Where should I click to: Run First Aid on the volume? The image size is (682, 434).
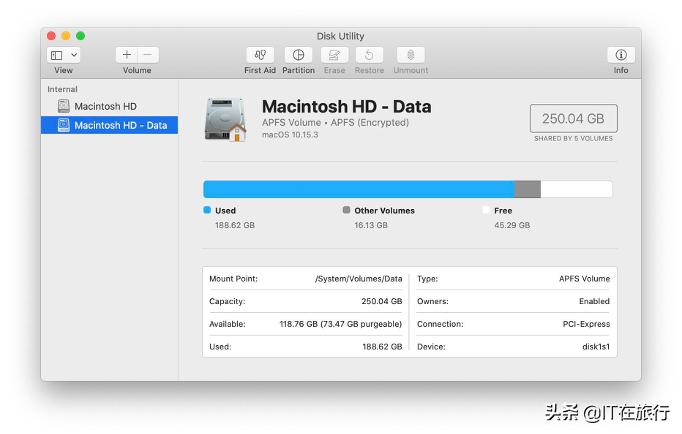point(260,55)
